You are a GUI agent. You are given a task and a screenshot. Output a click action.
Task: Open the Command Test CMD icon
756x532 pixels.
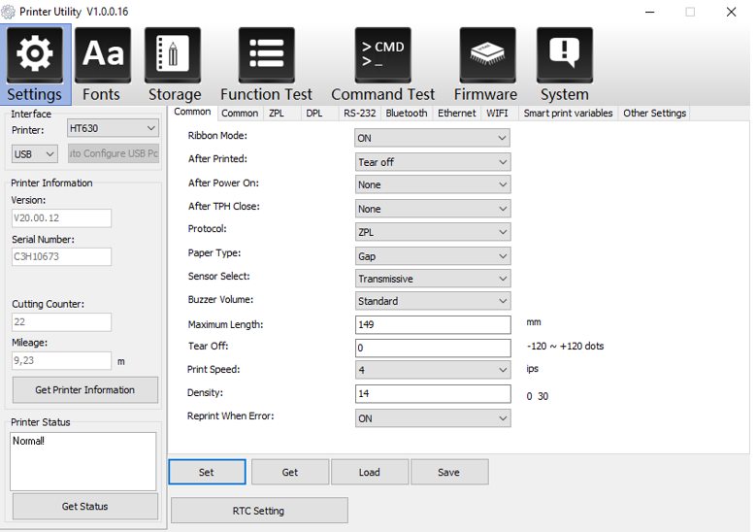point(382,56)
